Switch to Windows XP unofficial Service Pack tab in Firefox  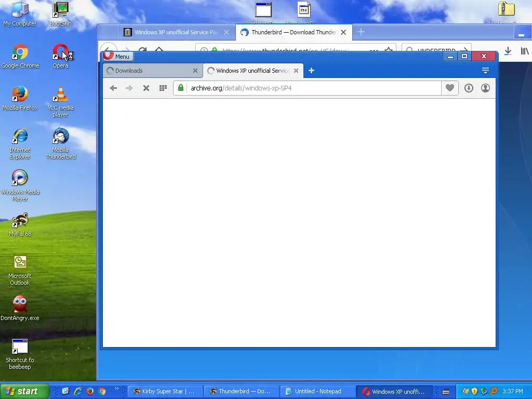tap(176, 32)
